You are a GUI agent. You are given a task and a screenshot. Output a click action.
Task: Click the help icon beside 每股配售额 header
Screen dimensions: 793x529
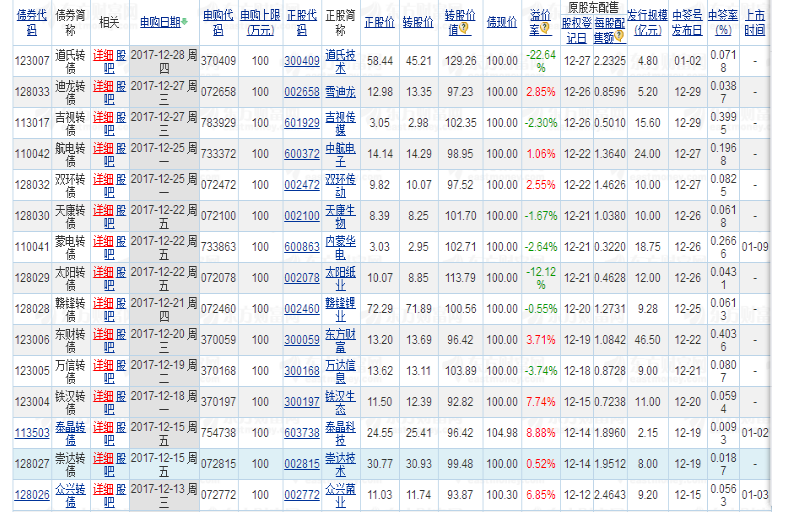pyautogui.click(x=619, y=36)
